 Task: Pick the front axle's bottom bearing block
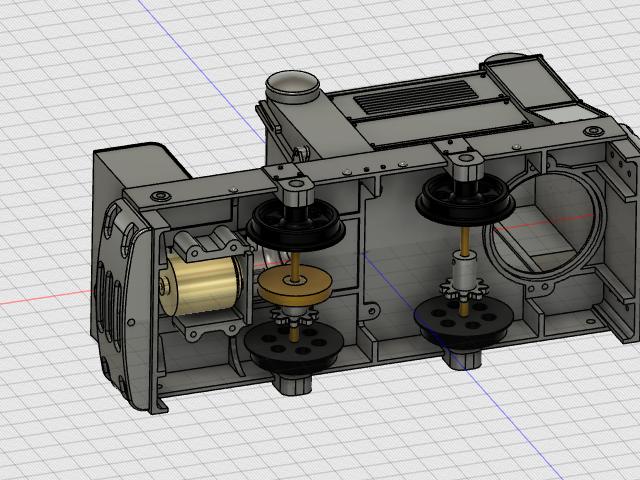293,385
